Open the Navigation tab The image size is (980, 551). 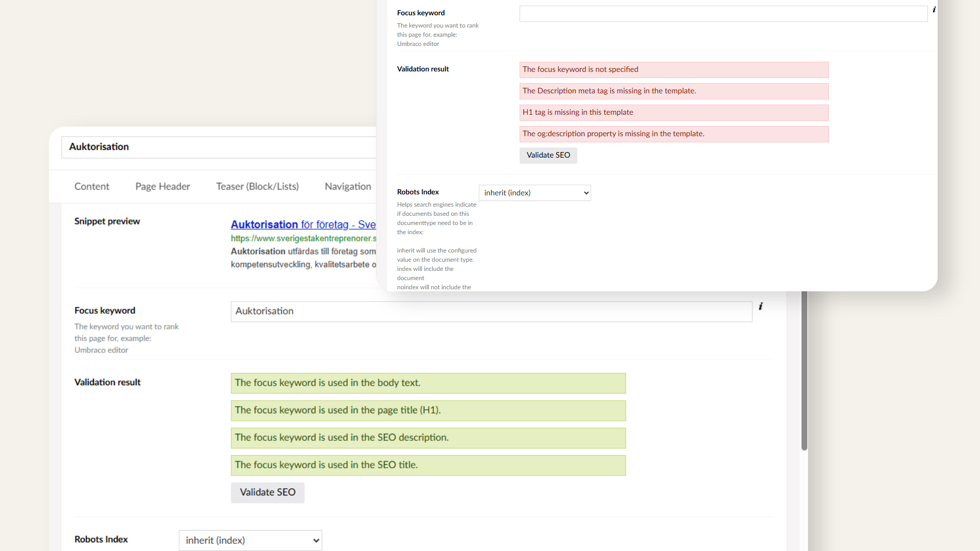point(348,187)
